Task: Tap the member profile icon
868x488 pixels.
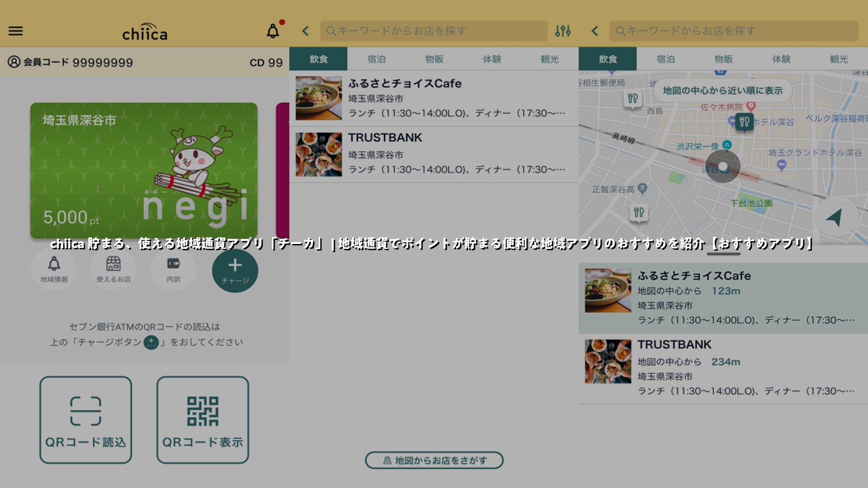Action: [x=14, y=62]
